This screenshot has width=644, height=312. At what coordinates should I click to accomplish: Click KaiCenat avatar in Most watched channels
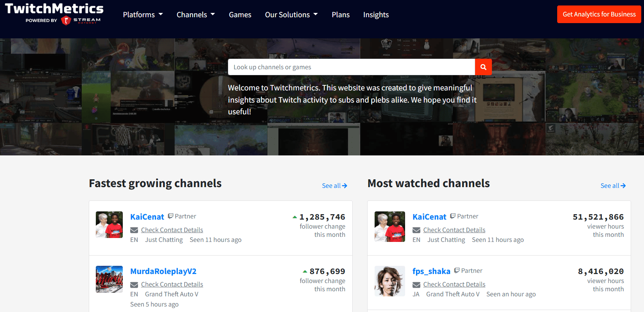coord(390,227)
